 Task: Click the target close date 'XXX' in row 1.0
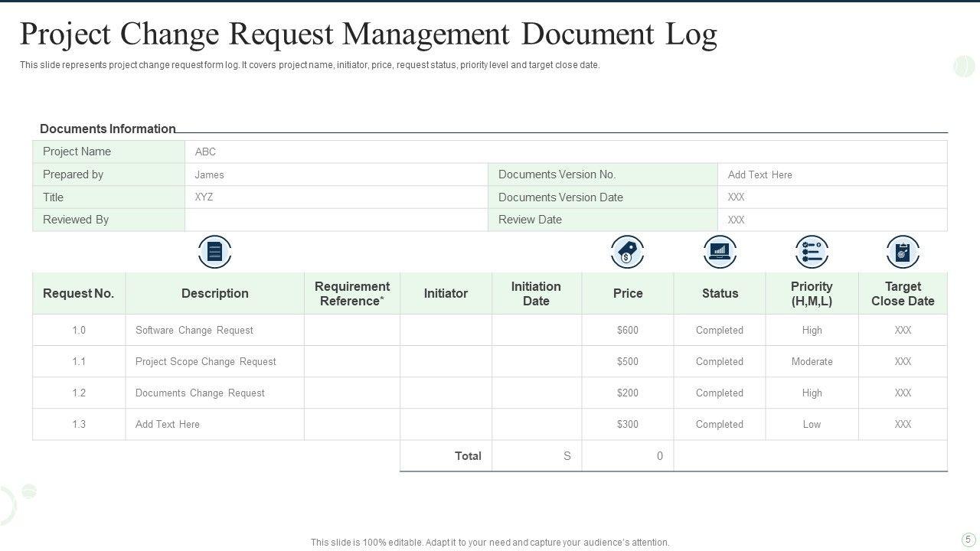pos(903,330)
